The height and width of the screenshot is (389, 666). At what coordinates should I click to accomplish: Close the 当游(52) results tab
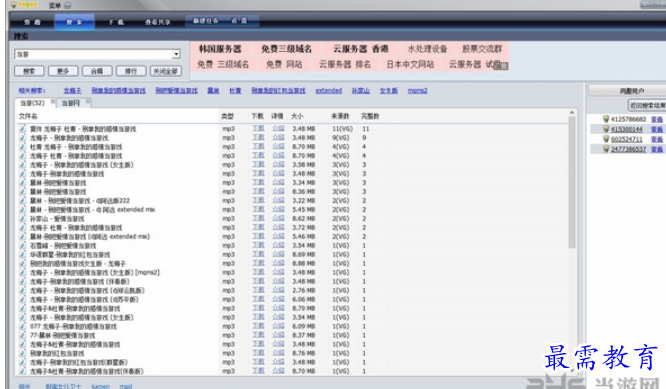[x=53, y=101]
